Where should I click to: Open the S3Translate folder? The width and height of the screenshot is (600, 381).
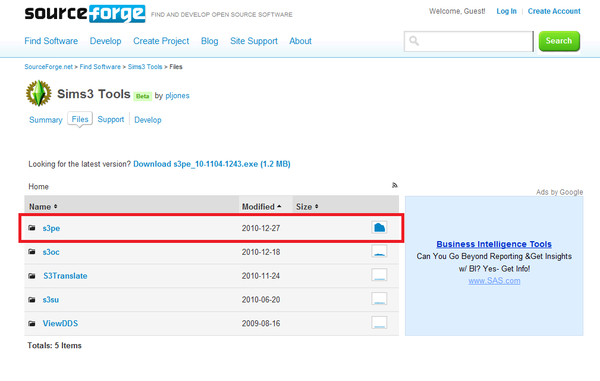pyautogui.click(x=65, y=276)
